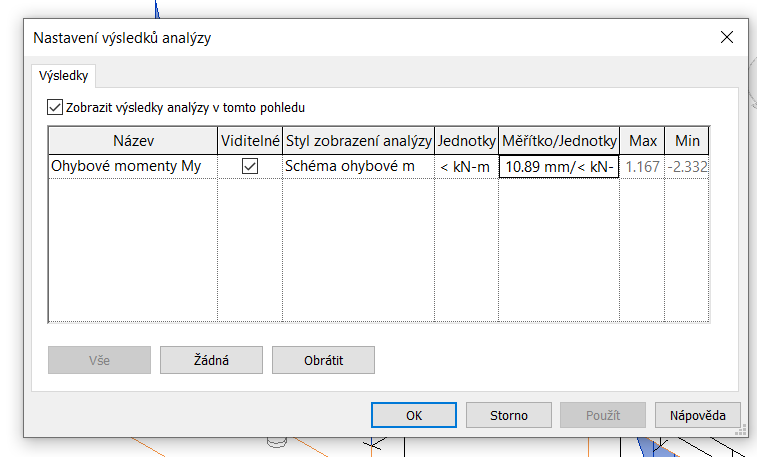Toggle 'Zobrazit výsledky analýzy v tomto pohledu' checkbox
This screenshot has width=757, height=457.
pyautogui.click(x=55, y=107)
